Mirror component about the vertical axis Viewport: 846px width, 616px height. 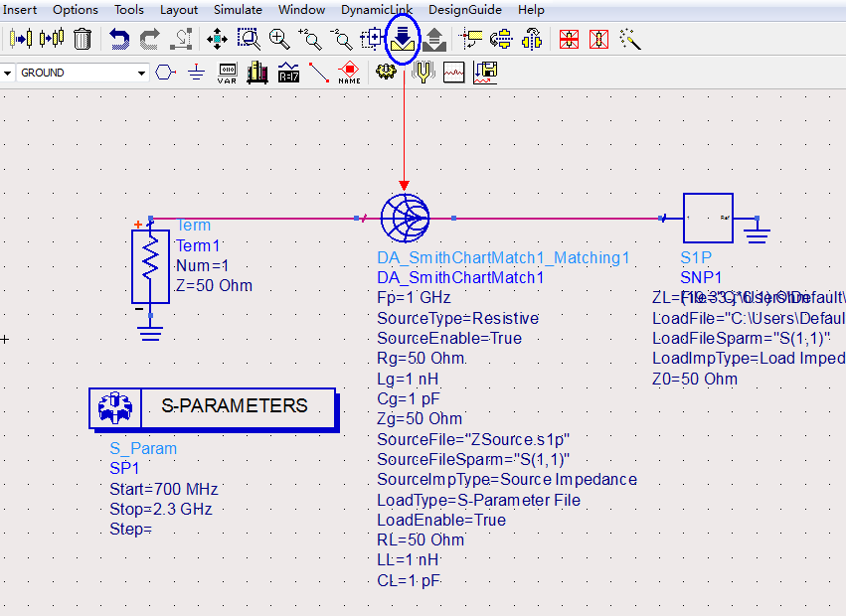[x=532, y=39]
